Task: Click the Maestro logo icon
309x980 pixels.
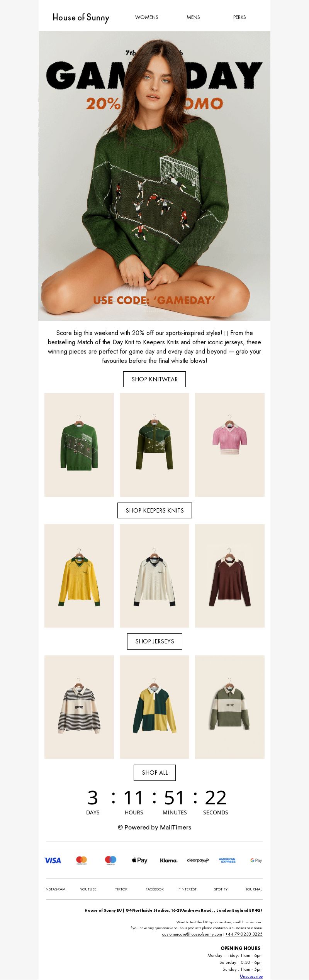Action: point(110,860)
